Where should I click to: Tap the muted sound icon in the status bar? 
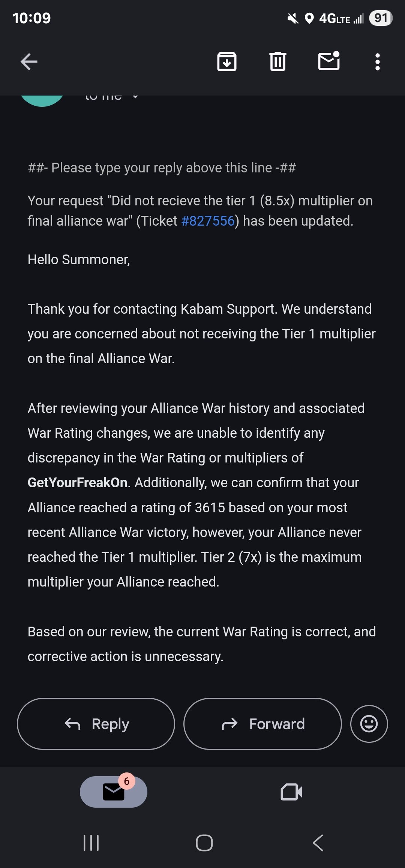point(293,18)
